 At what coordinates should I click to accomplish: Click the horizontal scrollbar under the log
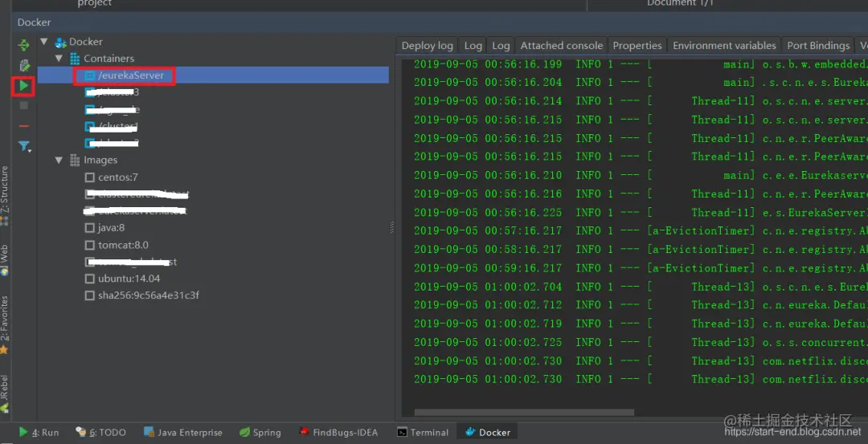coord(524,412)
